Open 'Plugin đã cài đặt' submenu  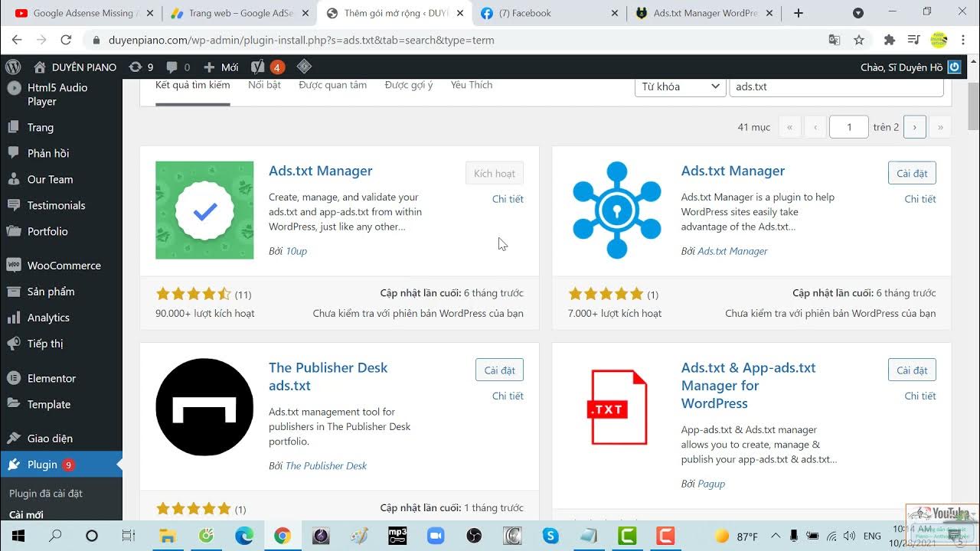(46, 494)
